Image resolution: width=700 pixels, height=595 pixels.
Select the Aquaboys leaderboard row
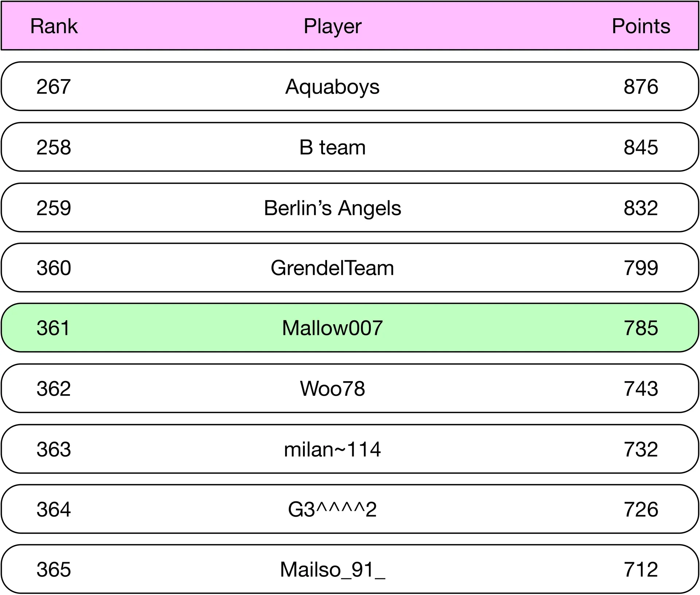(x=350, y=86)
